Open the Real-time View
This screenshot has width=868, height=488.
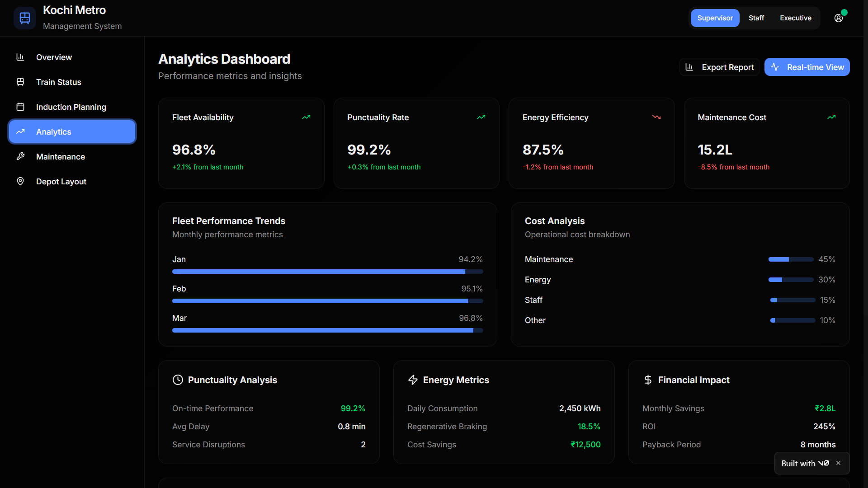click(807, 67)
